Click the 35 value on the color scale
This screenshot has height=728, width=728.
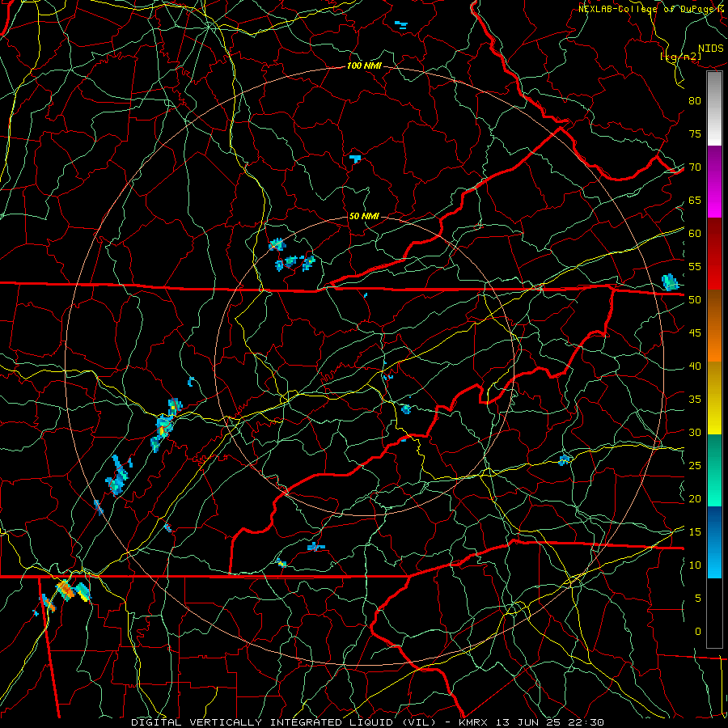[x=695, y=400]
